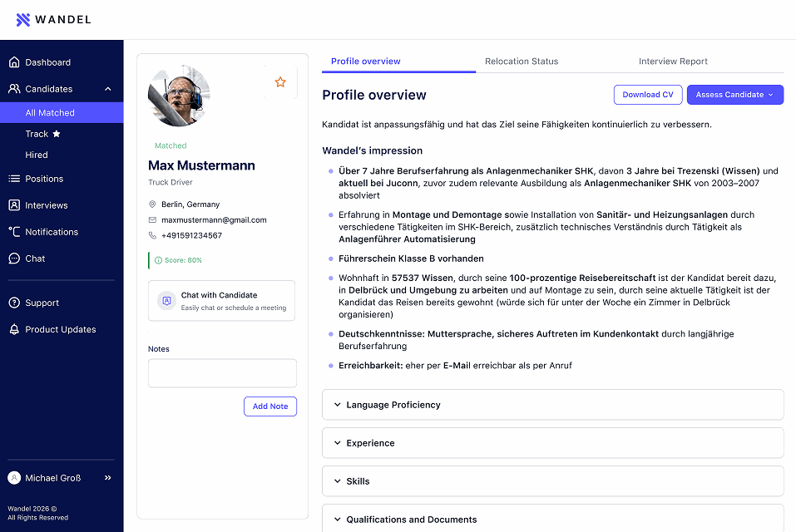
Task: Click the Support question mark icon
Action: point(14,303)
